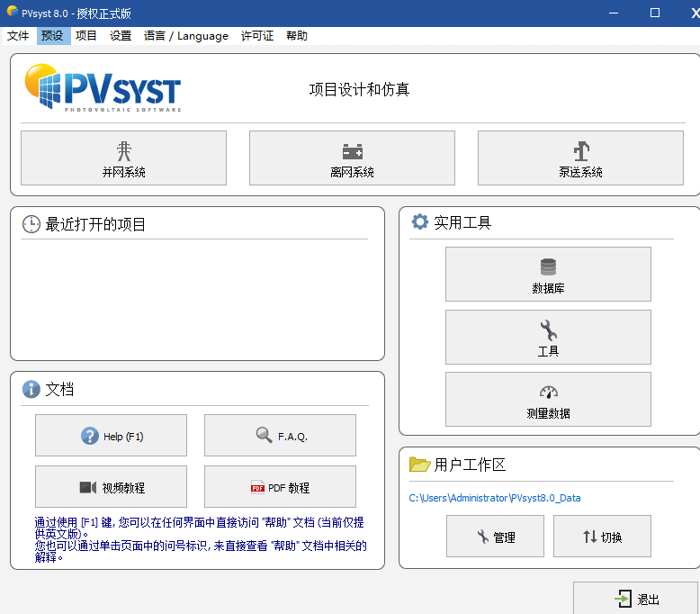Click the 离网系统 button label
This screenshot has width=700, height=614.
pyautogui.click(x=352, y=172)
